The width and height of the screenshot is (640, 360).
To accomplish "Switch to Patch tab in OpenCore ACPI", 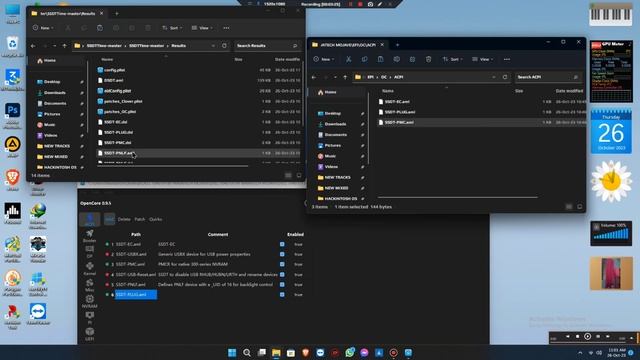I will pyautogui.click(x=140, y=219).
